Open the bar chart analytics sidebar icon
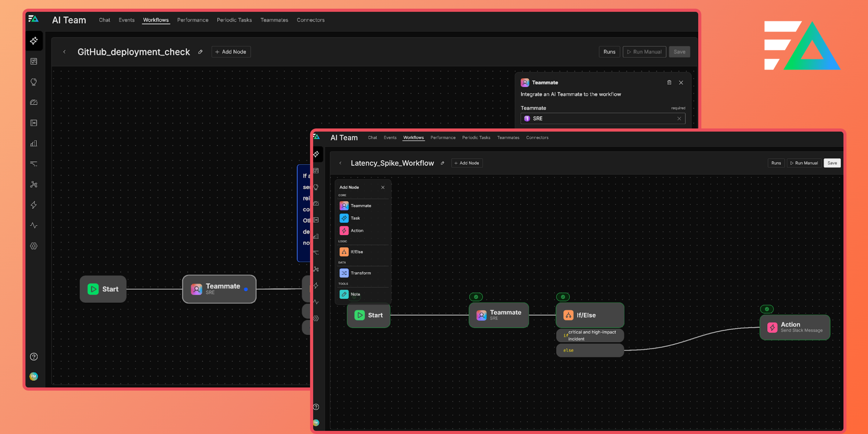The height and width of the screenshot is (434, 868). [x=34, y=143]
